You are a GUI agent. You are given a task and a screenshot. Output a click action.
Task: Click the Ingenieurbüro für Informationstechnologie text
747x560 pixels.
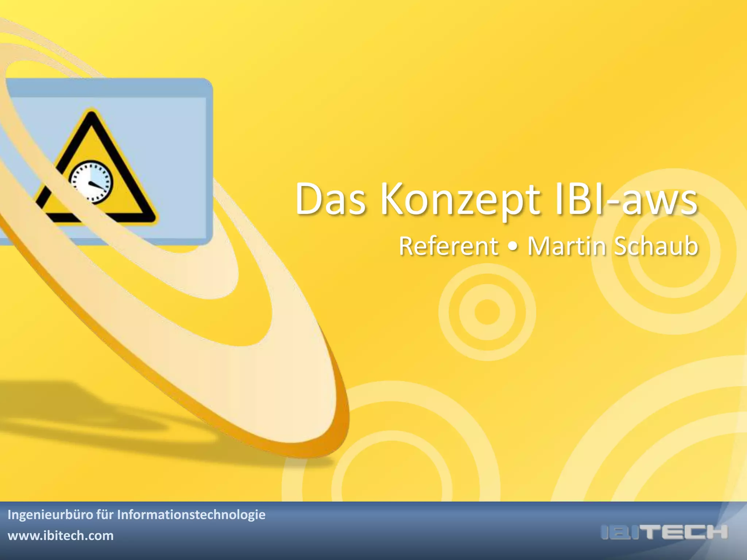[136, 514]
